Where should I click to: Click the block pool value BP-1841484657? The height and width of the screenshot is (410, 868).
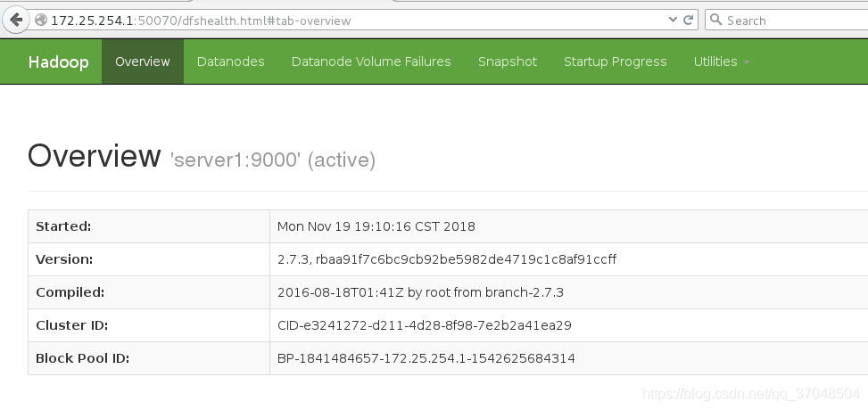click(426, 358)
